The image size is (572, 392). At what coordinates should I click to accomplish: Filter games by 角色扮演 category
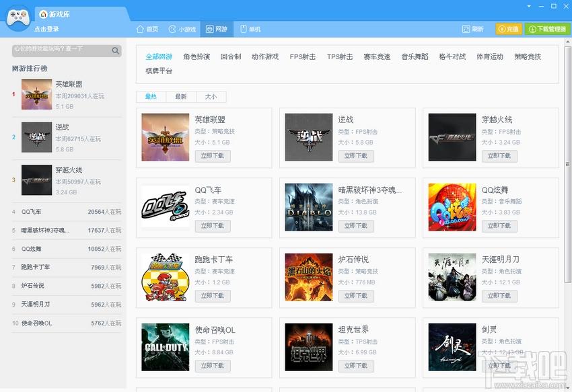pyautogui.click(x=196, y=56)
